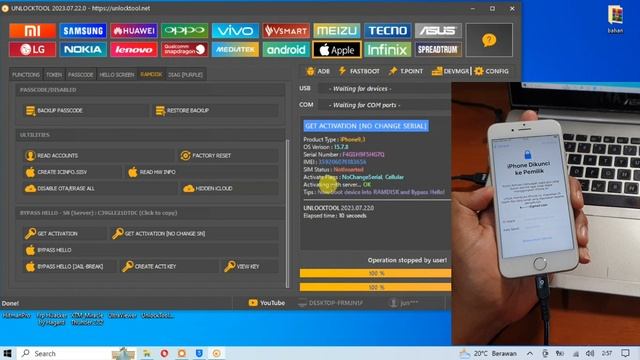The height and width of the screenshot is (360, 640).
Task: Select the Huawei brand logo
Action: (134, 31)
